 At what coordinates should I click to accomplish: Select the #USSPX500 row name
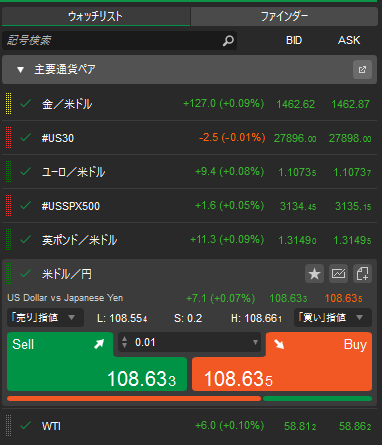(71, 206)
